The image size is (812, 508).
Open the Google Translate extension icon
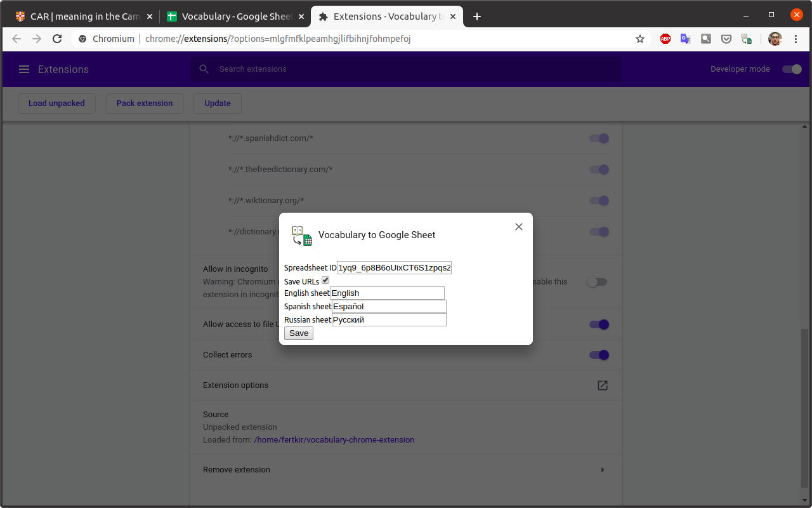click(685, 39)
